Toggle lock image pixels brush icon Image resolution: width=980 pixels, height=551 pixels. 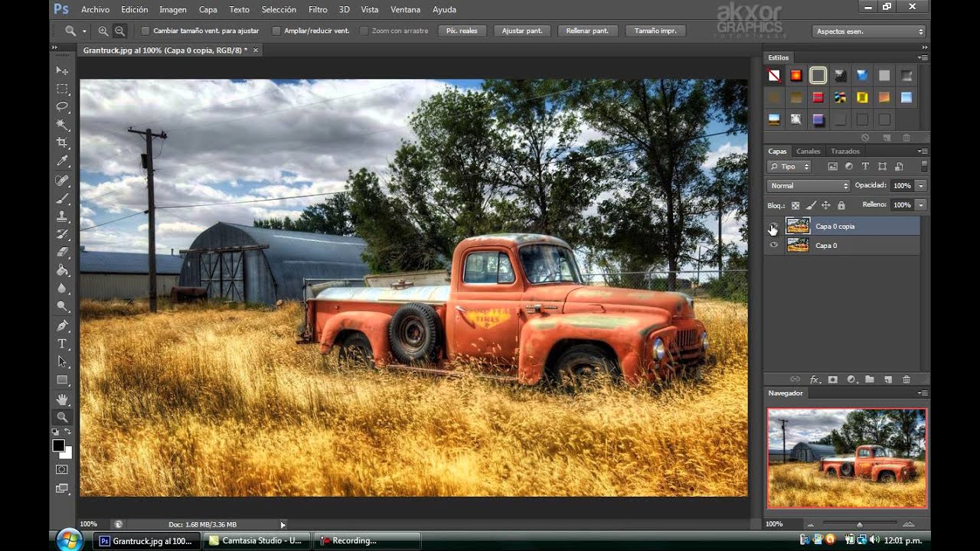pyautogui.click(x=811, y=206)
